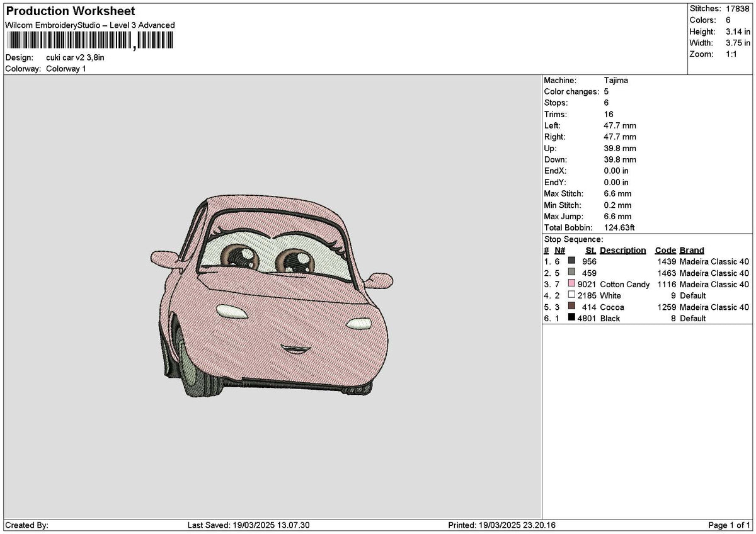Click the Cotton Candy pink swatch
This screenshot has height=534, width=756.
click(571, 283)
